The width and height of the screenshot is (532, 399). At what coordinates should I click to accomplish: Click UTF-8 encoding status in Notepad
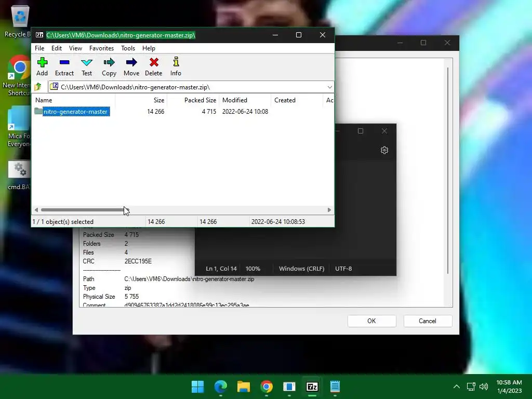click(x=343, y=269)
